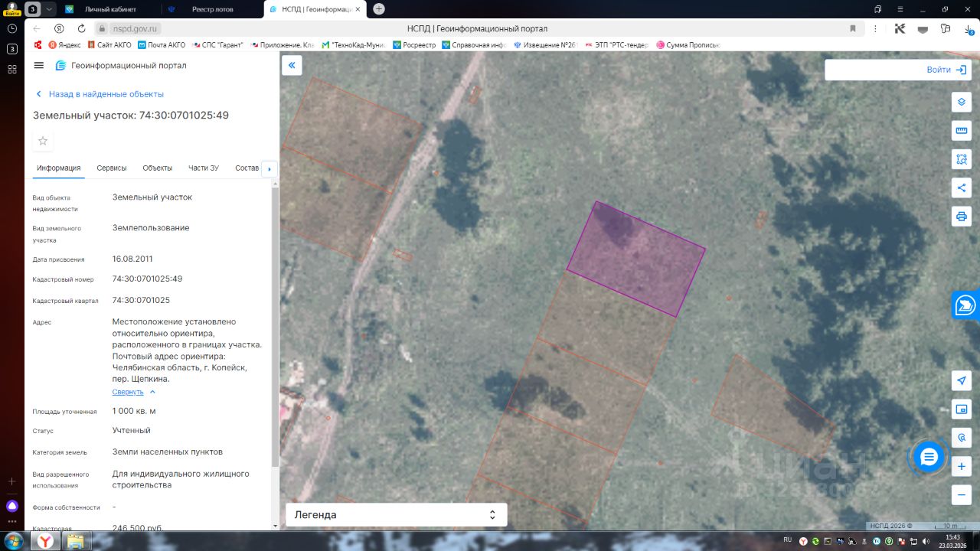
Task: Print the map
Action: [x=962, y=216]
